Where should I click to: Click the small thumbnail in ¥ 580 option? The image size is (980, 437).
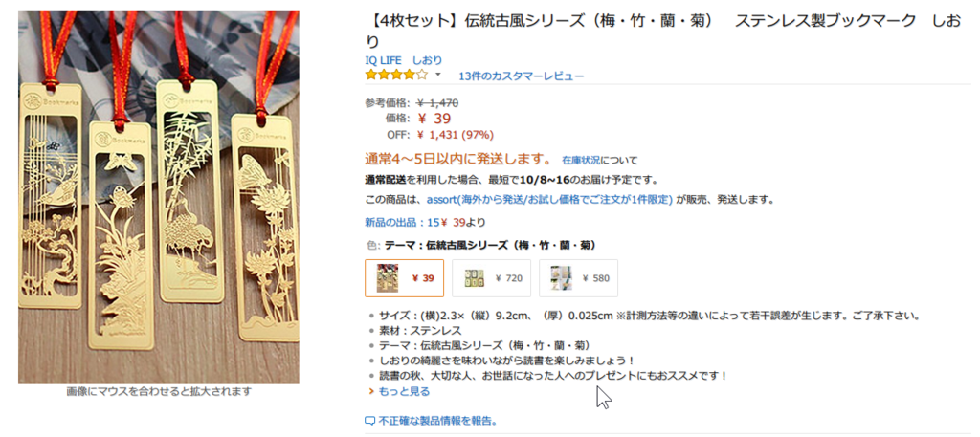561,278
